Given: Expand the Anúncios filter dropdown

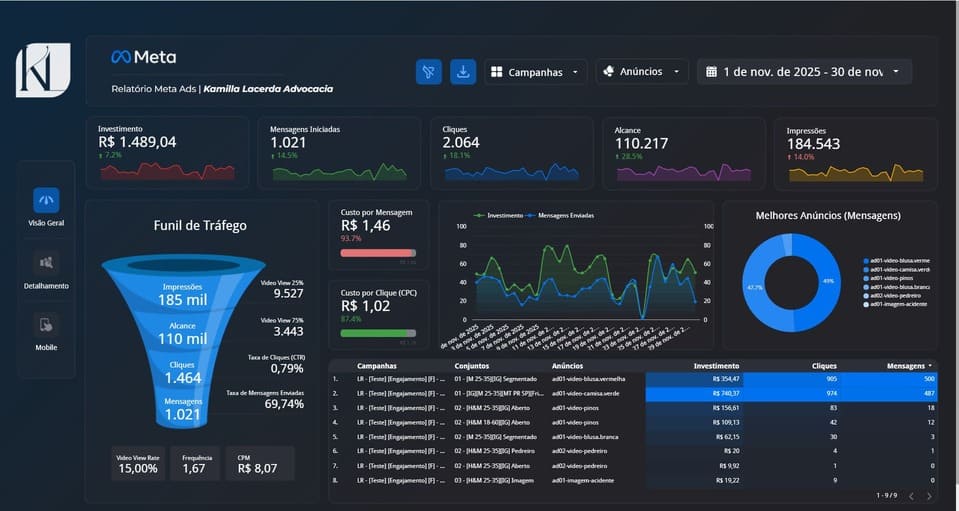Looking at the screenshot, I should click(643, 72).
